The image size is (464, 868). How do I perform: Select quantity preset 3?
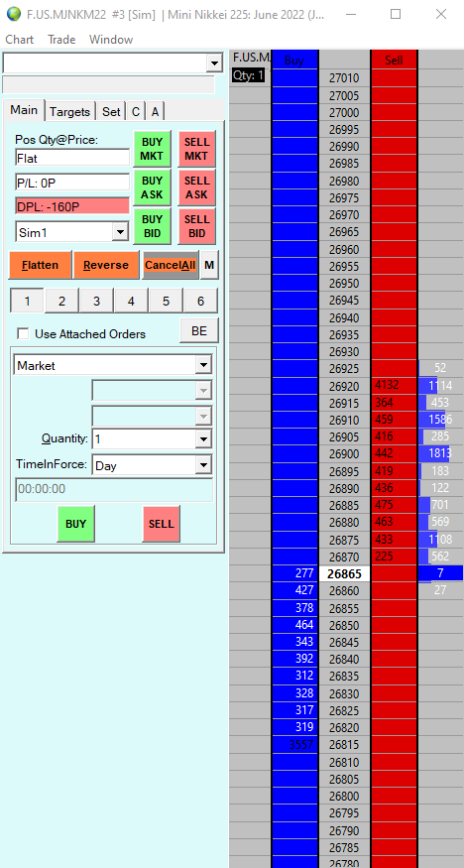pyautogui.click(x=96, y=302)
